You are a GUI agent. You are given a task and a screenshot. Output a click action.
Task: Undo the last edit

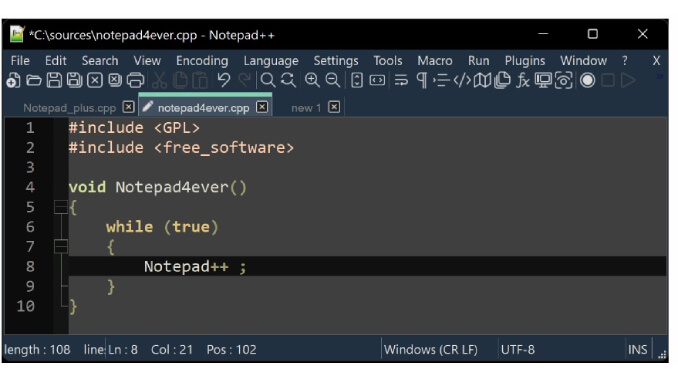click(x=224, y=80)
